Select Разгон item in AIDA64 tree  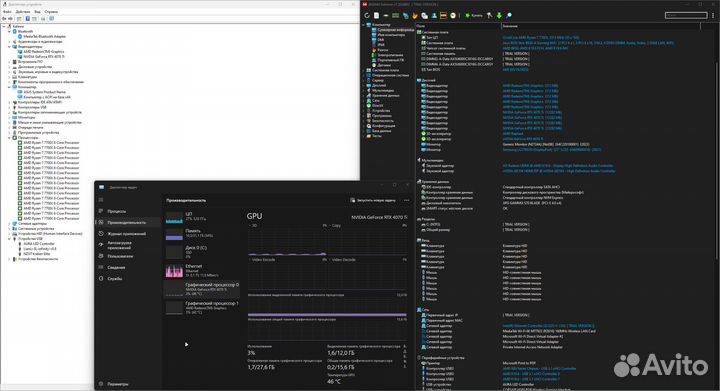click(x=382, y=50)
